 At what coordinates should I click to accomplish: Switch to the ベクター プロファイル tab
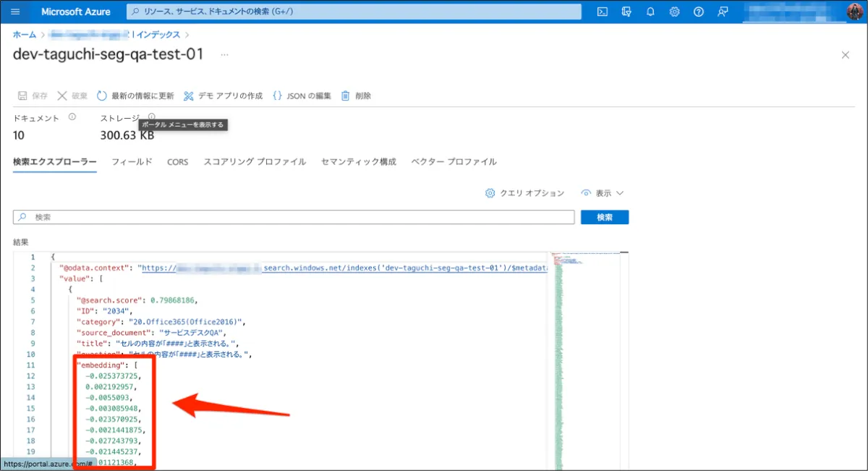click(454, 162)
